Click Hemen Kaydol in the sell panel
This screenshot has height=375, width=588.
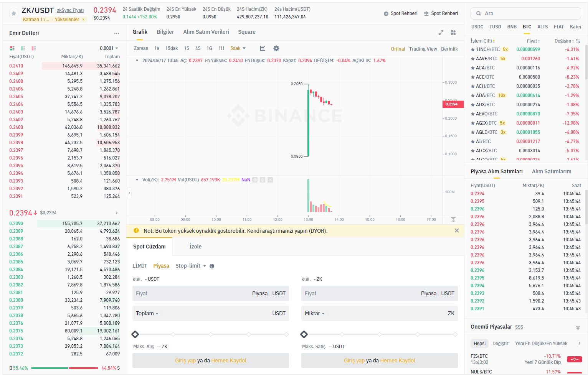tap(398, 360)
